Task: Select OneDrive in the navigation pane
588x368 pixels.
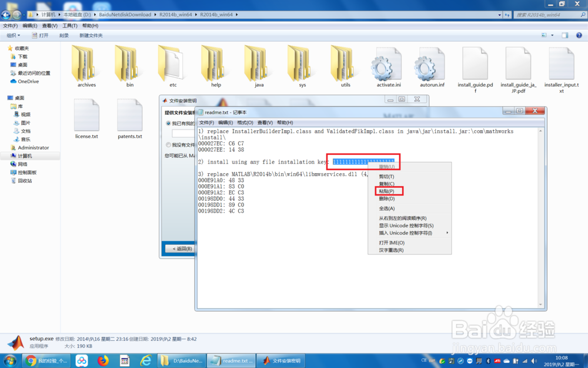Action: click(28, 81)
